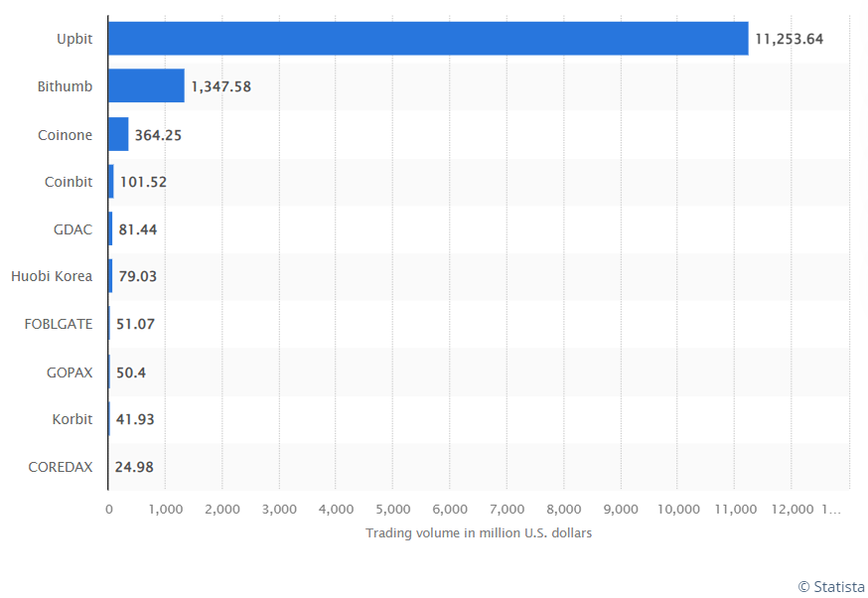Select the 364.25 data label
The width and height of the screenshot is (868, 598).
158,135
